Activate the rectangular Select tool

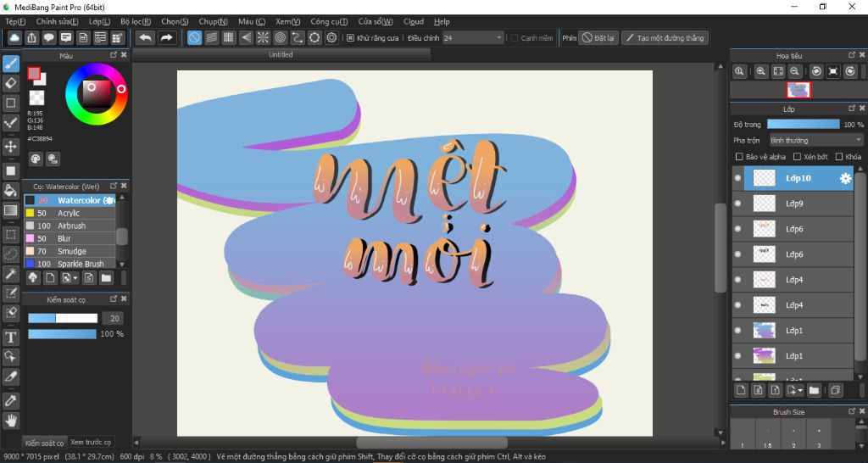coord(10,234)
